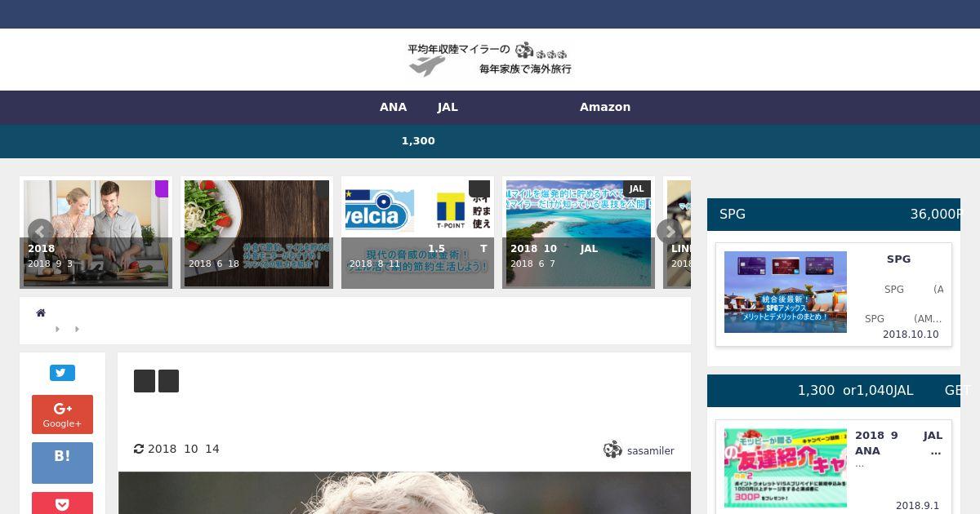The width and height of the screenshot is (980, 514).
Task: Open the JAL menu item
Action: 448,107
